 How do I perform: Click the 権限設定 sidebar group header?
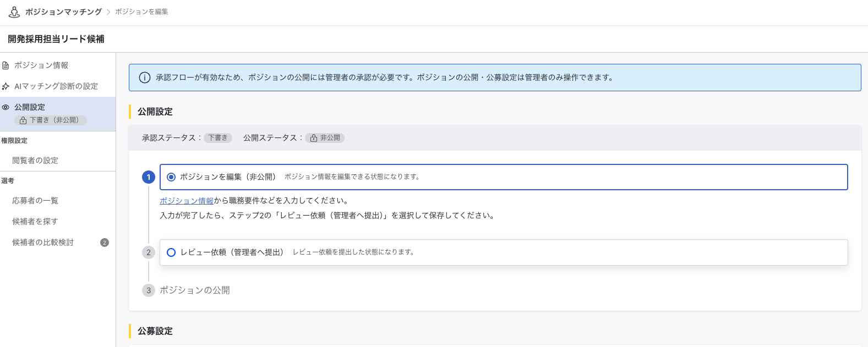click(x=14, y=141)
